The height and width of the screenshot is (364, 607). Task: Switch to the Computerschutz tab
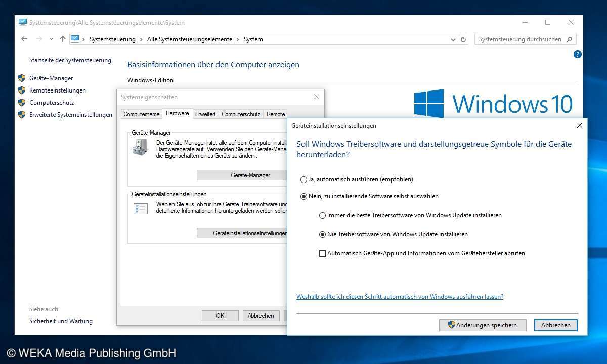[x=241, y=114]
